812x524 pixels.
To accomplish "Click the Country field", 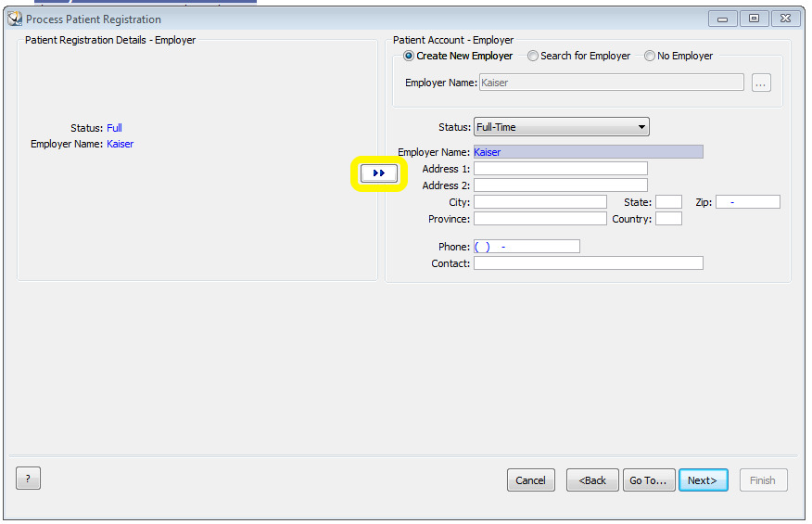I will pos(668,219).
